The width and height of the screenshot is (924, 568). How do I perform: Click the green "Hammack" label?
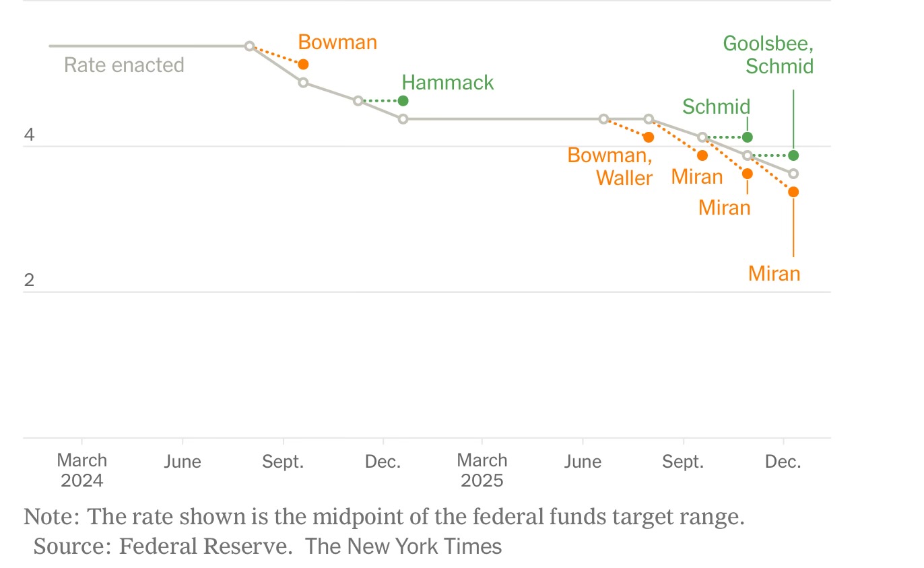coord(448,83)
